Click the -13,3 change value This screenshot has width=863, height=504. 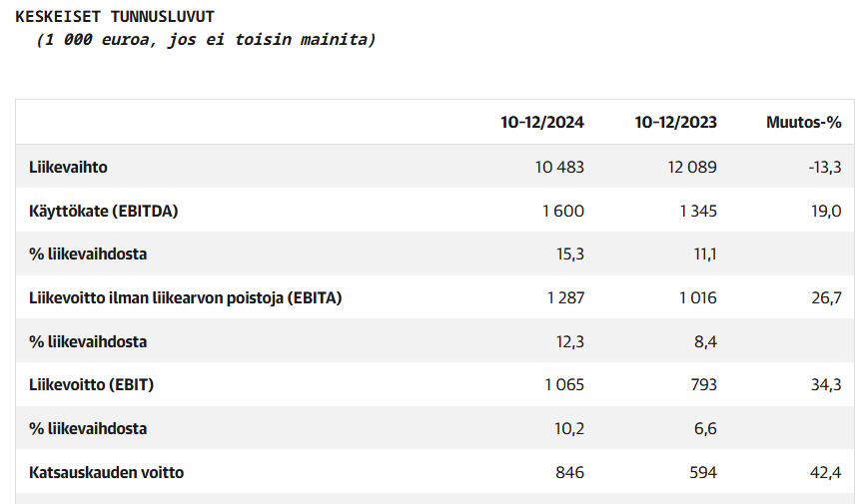pos(825,167)
